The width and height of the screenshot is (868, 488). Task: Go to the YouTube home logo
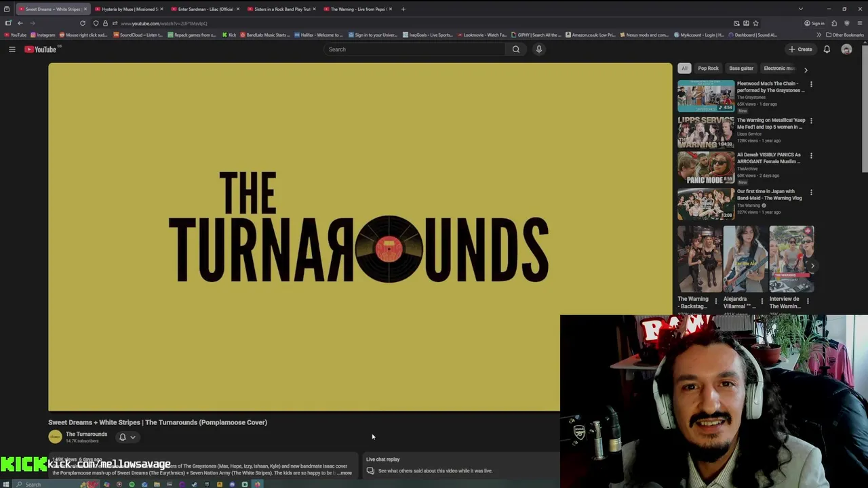coord(41,49)
